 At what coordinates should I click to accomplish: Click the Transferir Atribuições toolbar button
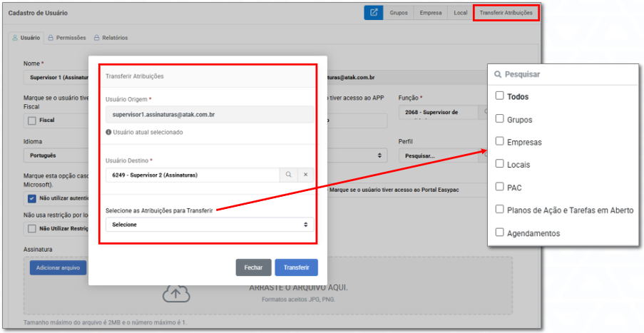tap(506, 13)
